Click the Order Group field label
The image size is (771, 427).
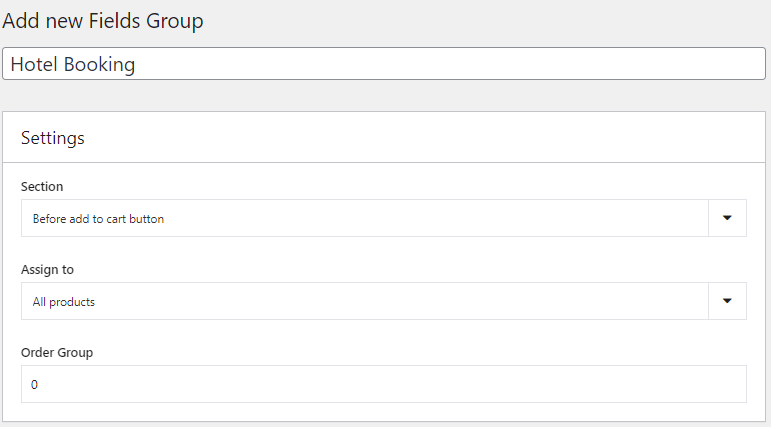point(57,353)
